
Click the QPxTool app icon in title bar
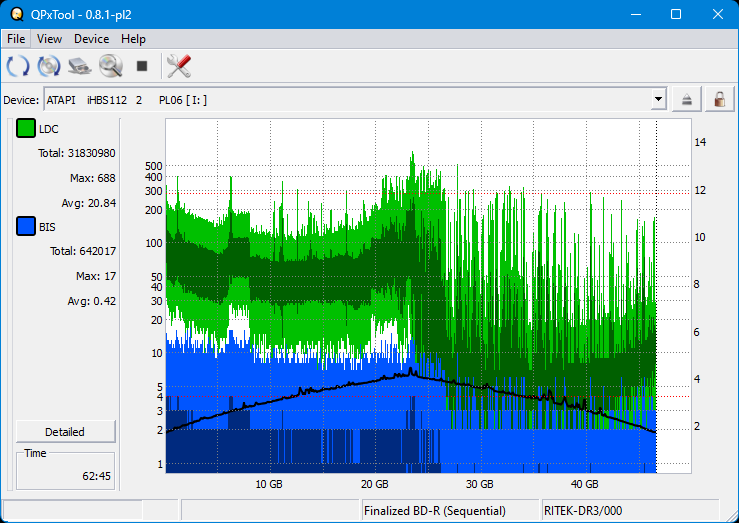[x=17, y=14]
